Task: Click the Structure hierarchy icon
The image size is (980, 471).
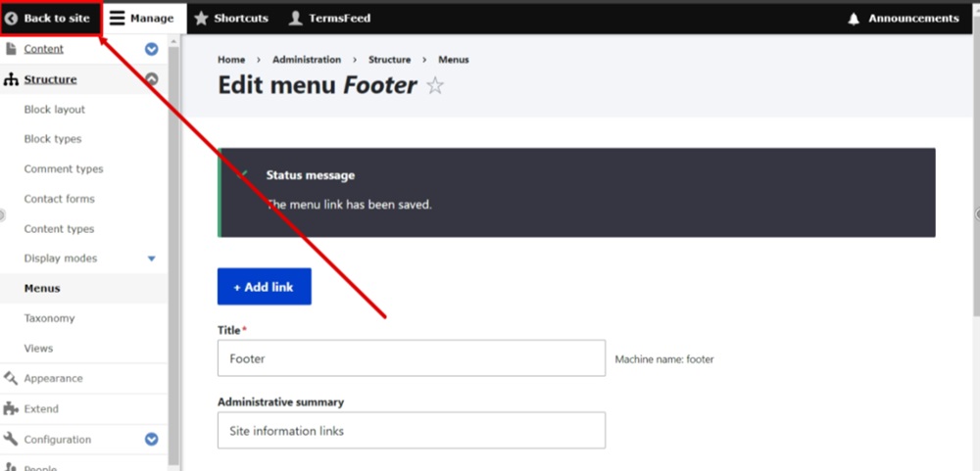Action: coord(11,79)
